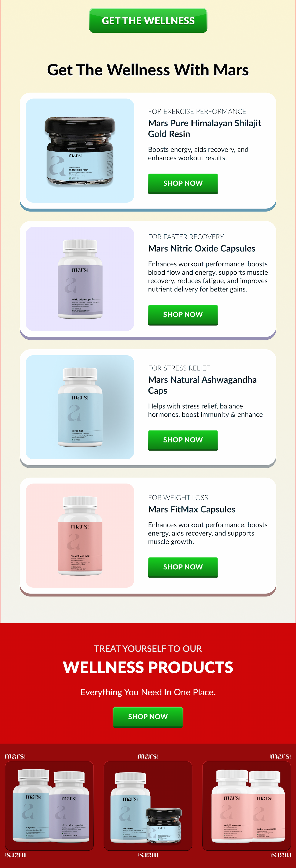The image size is (296, 868).
Task: Shop now for Natural Ashwagandha Caps
Action: pos(183,440)
